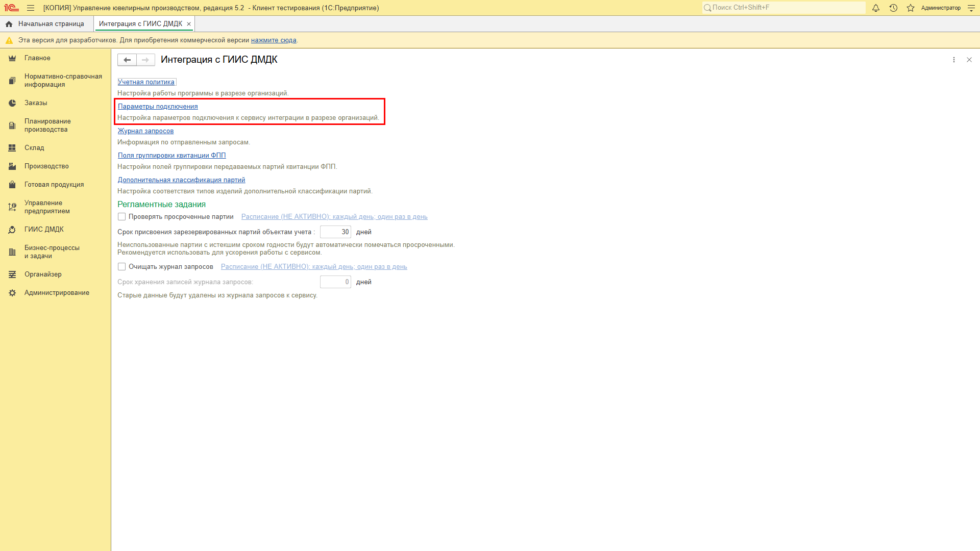Click Планирование производства section icon
Image resolution: width=980 pixels, height=551 pixels.
click(12, 126)
